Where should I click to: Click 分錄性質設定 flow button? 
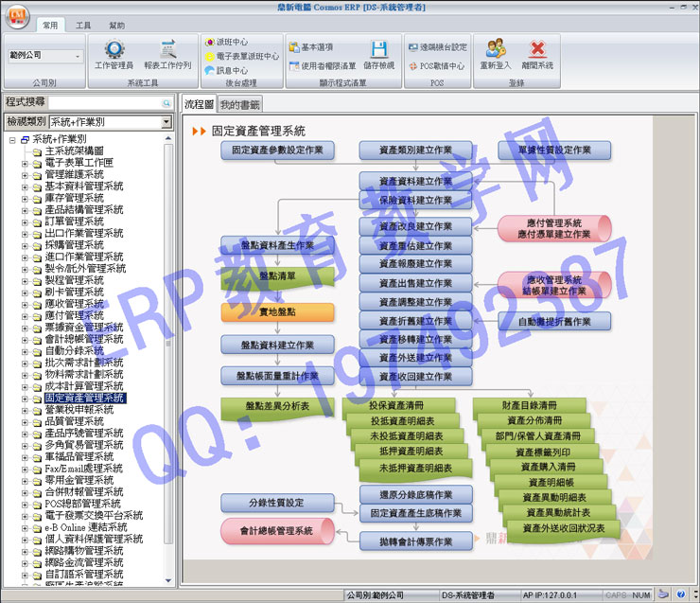(x=277, y=503)
